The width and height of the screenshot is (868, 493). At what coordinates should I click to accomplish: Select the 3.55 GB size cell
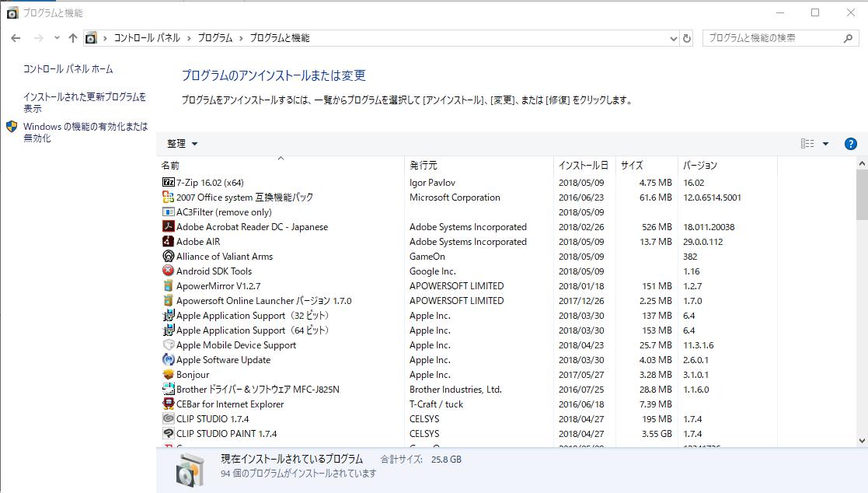(x=657, y=434)
